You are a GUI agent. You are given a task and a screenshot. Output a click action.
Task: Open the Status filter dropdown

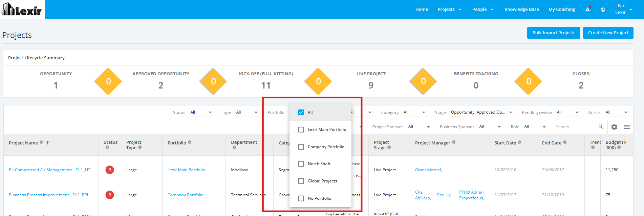click(x=202, y=112)
